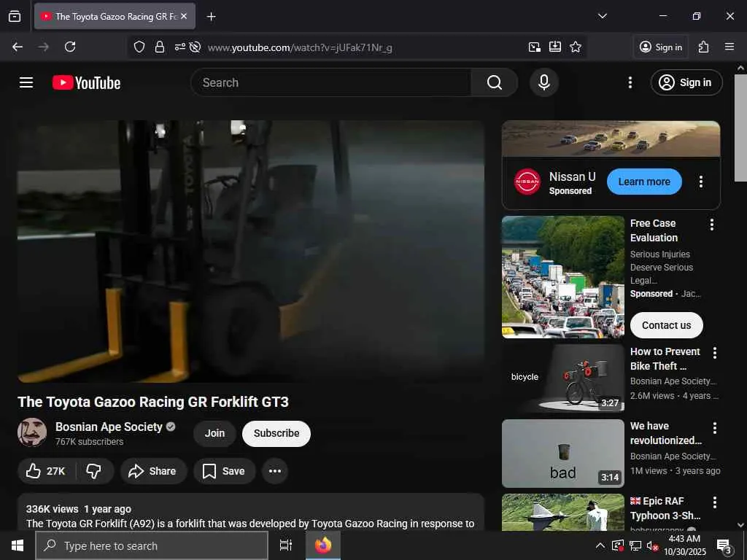747x560 pixels.
Task: Expand the list all tabs dropdown
Action: pos(602,16)
